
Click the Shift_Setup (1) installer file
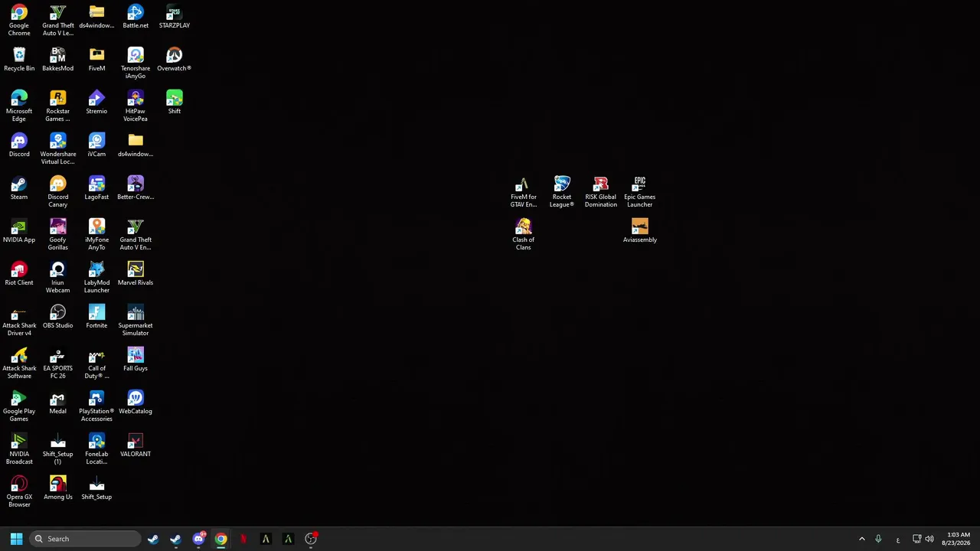pyautogui.click(x=58, y=449)
